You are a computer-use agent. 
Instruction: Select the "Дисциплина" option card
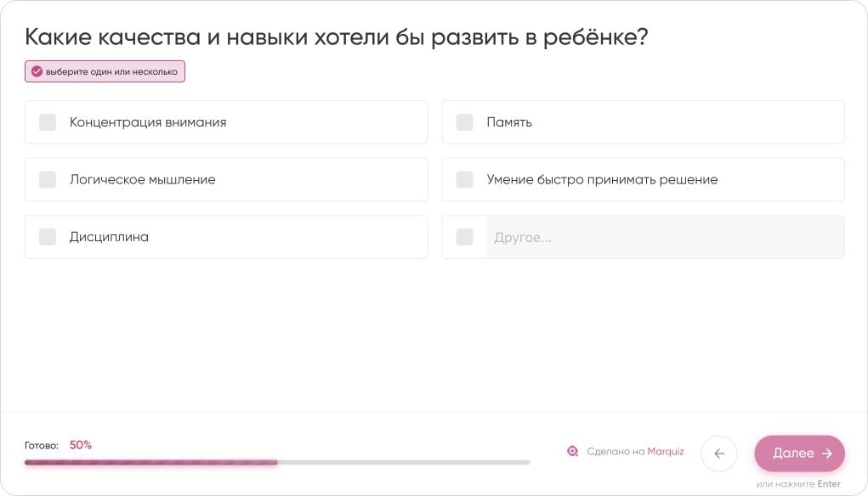pos(226,237)
